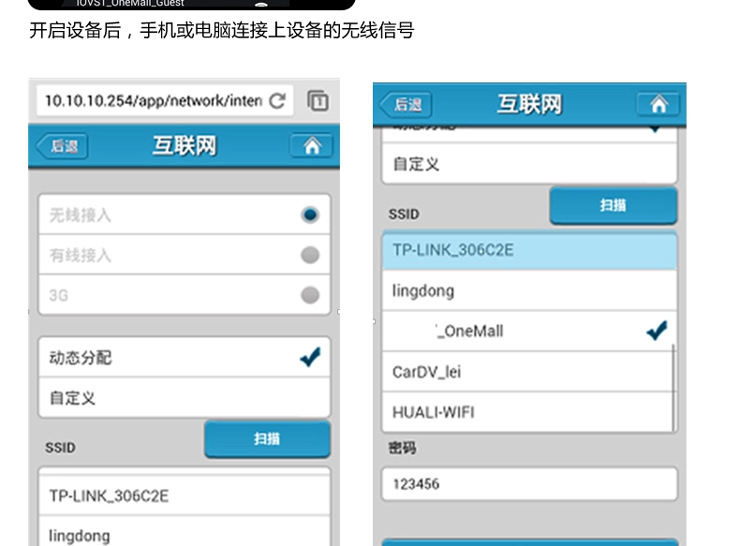Tap the home icon on the left phone
This screenshot has width=740, height=546.
[x=311, y=146]
